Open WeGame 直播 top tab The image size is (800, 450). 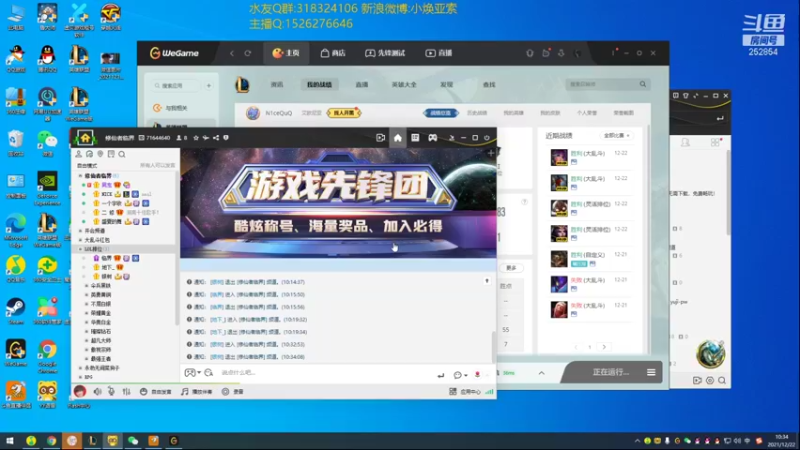pyautogui.click(x=439, y=53)
